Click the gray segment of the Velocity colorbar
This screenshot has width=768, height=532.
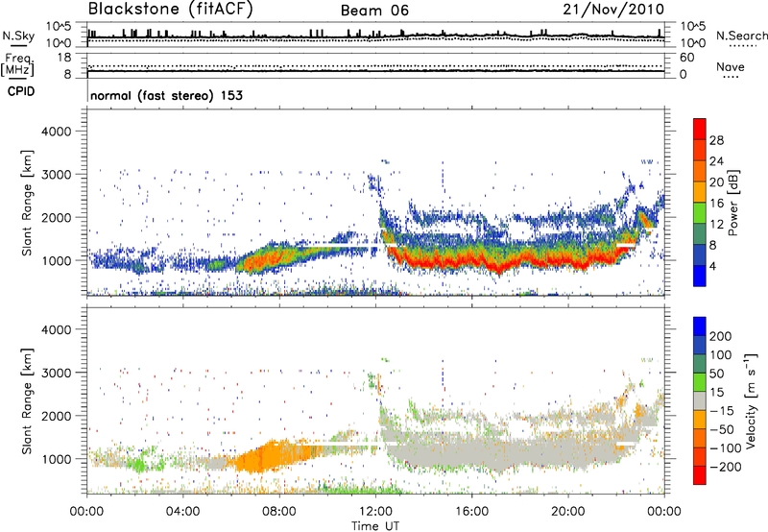tap(700, 400)
